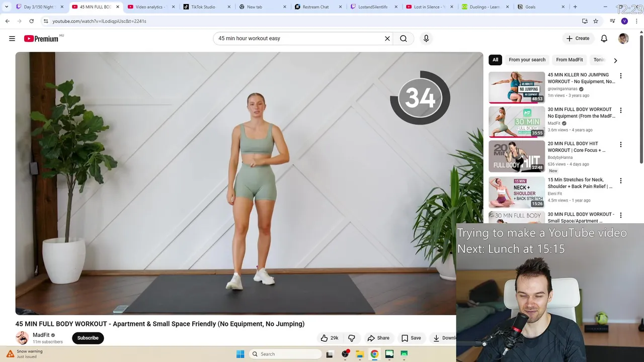This screenshot has height=362, width=644.
Task: Open the Chrome three-dot menu
Action: 636,21
